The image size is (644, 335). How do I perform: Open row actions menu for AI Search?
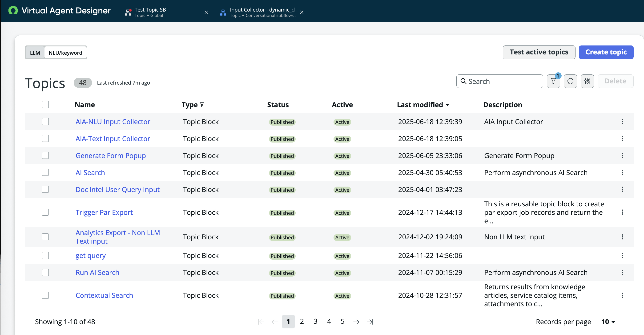[x=622, y=172]
